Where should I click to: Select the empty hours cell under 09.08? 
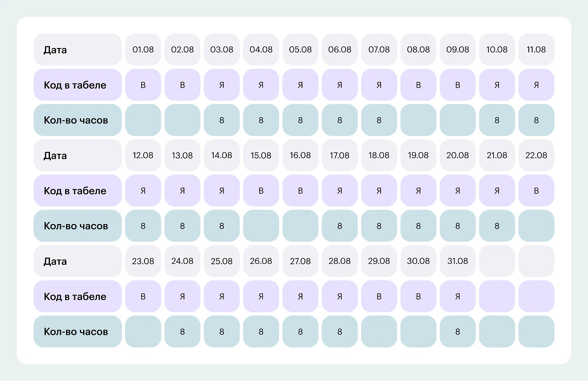tap(457, 120)
